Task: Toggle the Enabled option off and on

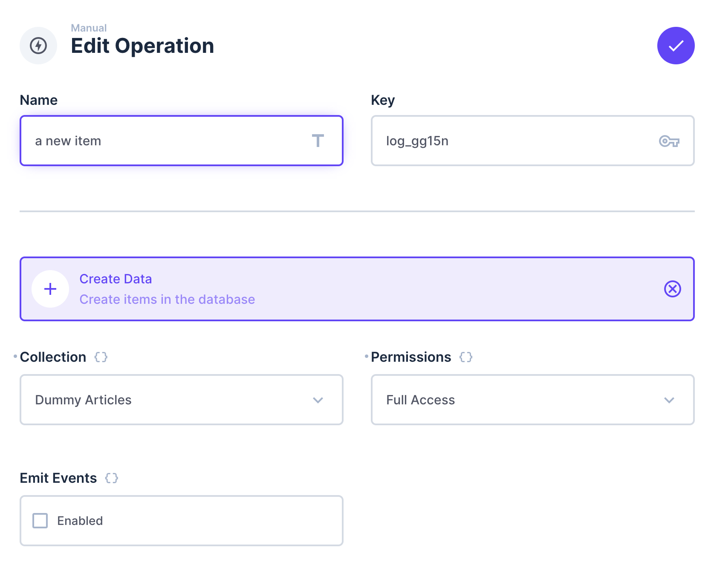Action: click(x=40, y=520)
